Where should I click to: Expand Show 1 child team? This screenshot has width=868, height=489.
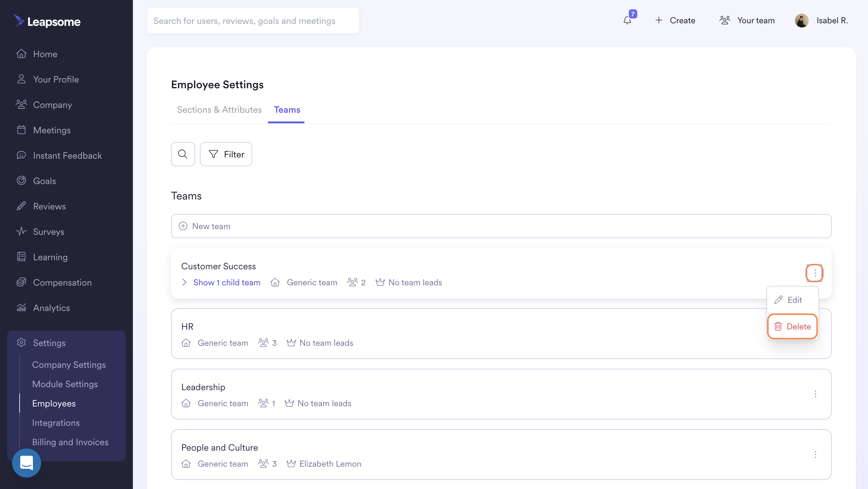pos(227,282)
